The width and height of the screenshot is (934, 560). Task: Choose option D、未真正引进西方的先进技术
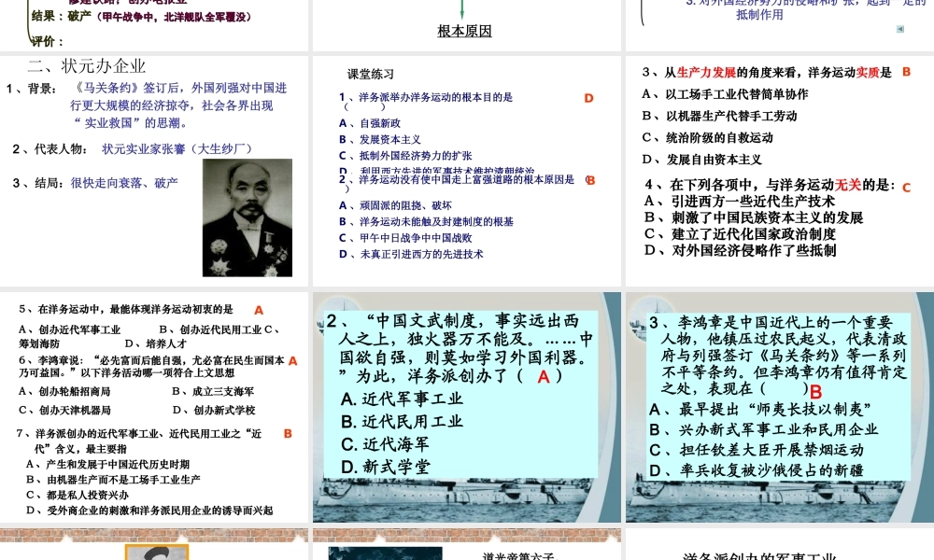pyautogui.click(x=411, y=254)
